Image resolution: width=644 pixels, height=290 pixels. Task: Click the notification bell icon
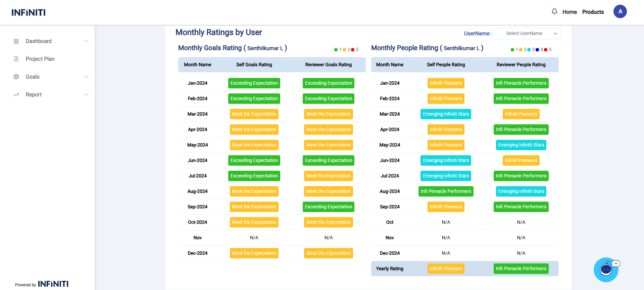point(554,12)
